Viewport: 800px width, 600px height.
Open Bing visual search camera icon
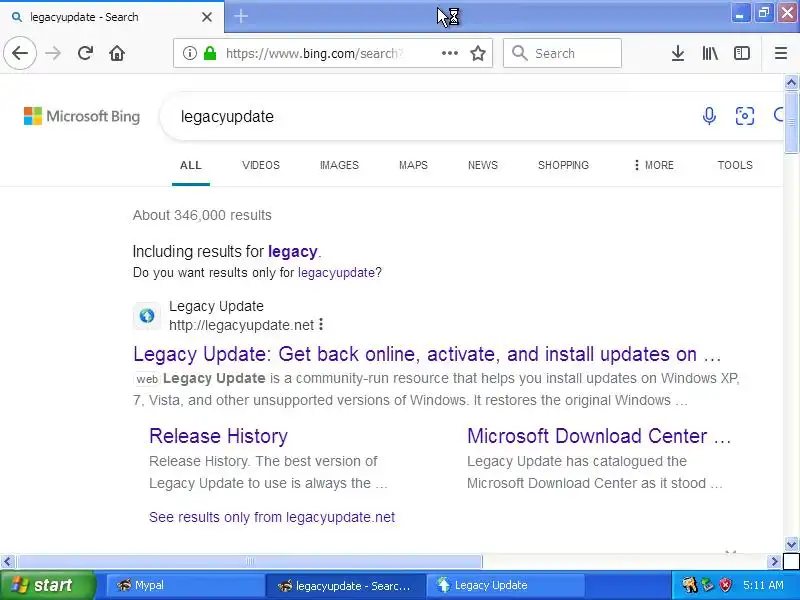(744, 116)
